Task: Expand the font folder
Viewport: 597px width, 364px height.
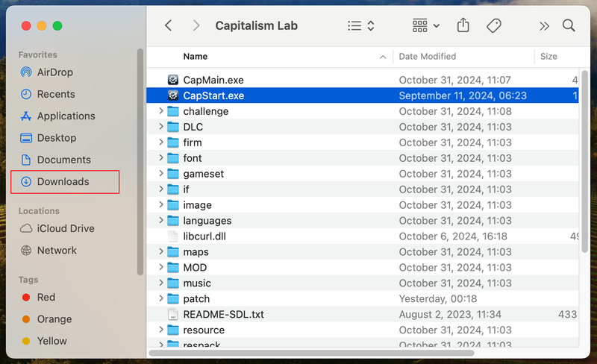Action: pos(160,157)
